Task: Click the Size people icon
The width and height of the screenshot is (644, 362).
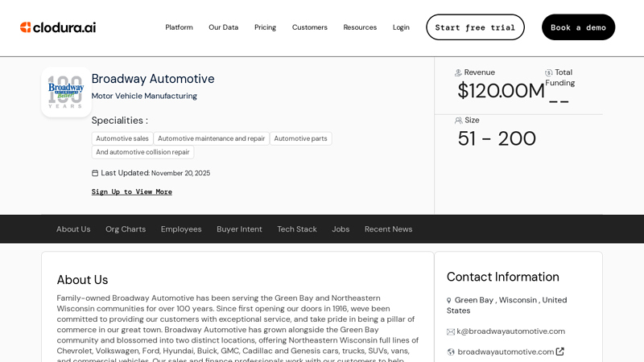Action: click(458, 120)
